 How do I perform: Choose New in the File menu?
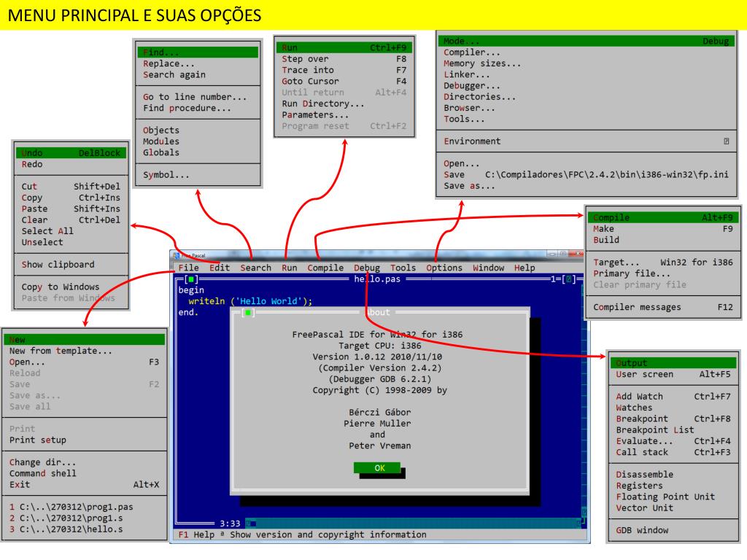click(x=85, y=340)
